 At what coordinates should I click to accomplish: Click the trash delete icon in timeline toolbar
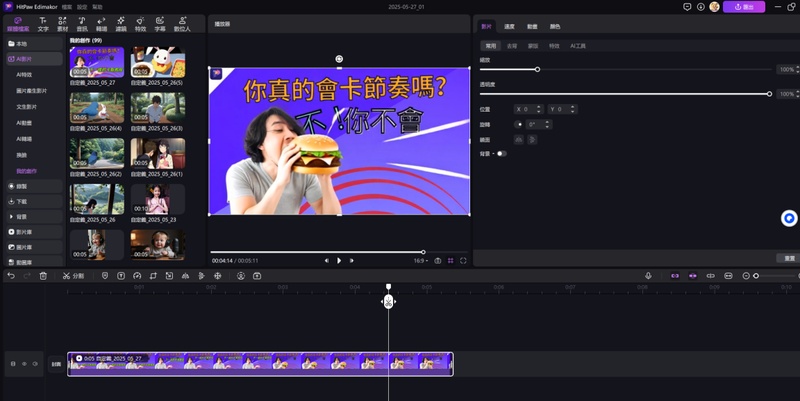pos(43,275)
